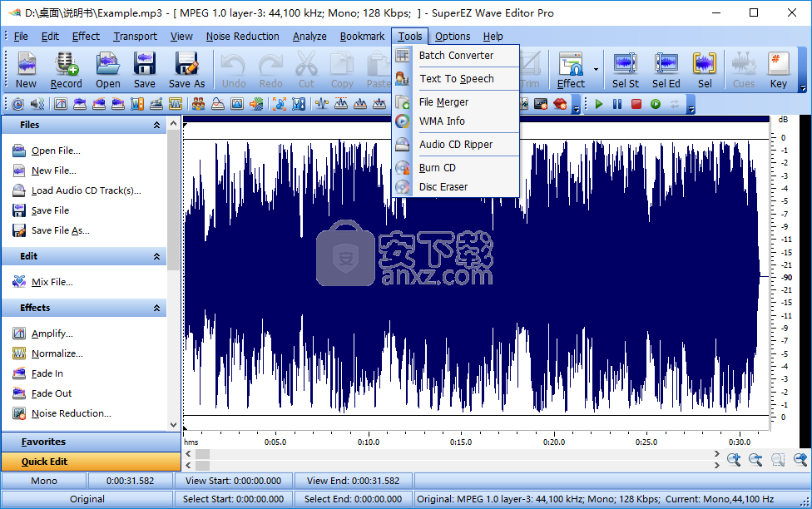
Task: Click the upper horizontal scrollbar thumb below the timeline
Action: [x=202, y=454]
